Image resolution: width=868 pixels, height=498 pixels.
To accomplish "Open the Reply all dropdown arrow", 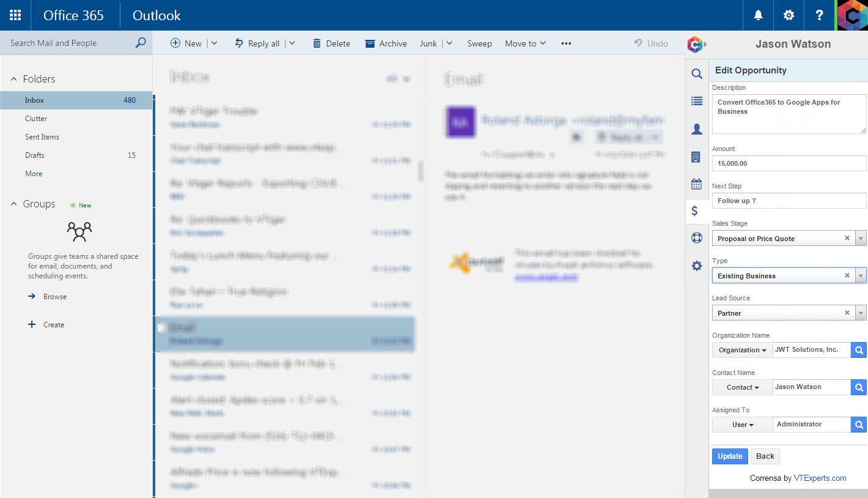I will (292, 43).
